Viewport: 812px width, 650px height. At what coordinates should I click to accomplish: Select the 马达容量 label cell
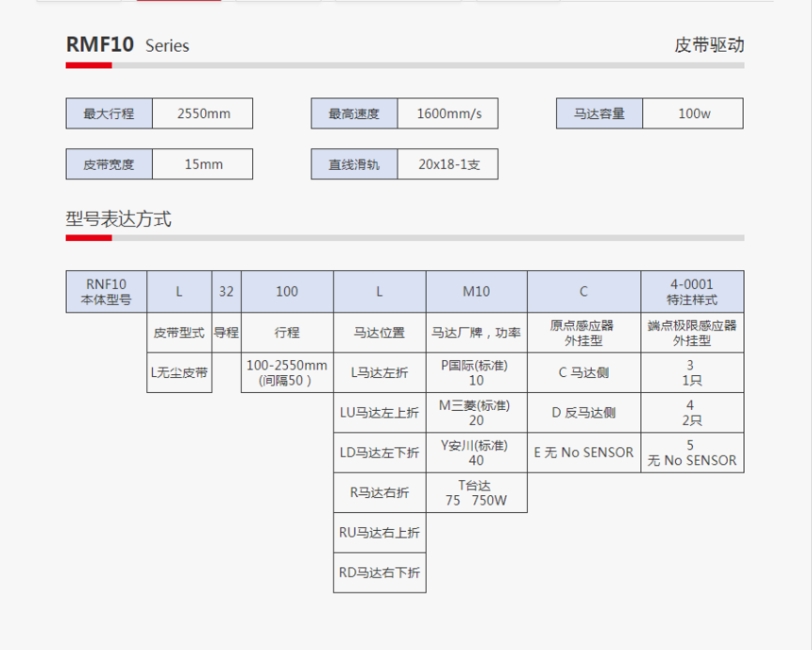tap(600, 113)
